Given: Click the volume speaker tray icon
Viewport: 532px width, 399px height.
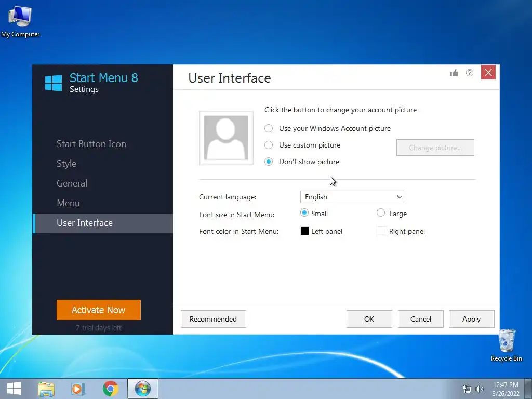Looking at the screenshot, I should (x=480, y=389).
